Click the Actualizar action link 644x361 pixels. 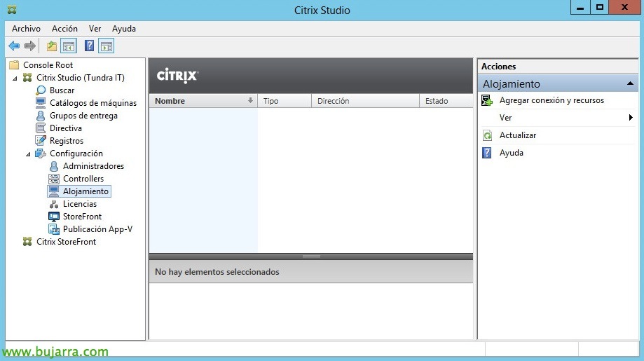tap(517, 135)
